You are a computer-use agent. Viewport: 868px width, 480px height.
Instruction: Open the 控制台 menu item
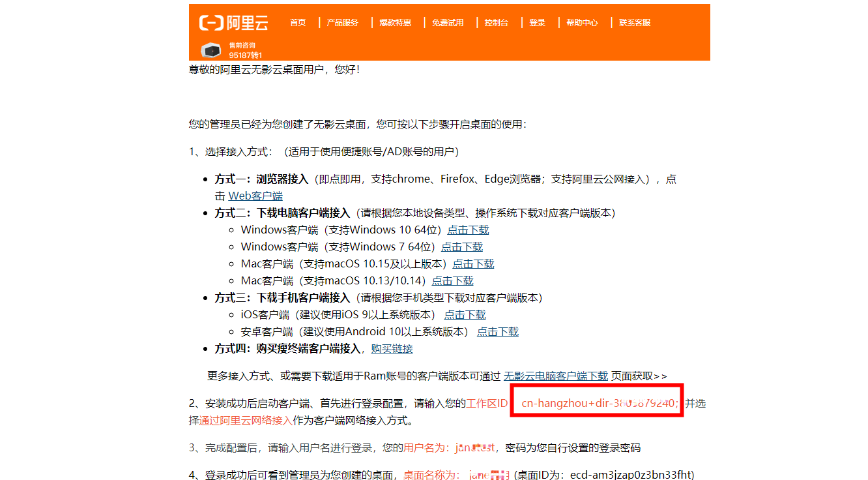(497, 23)
